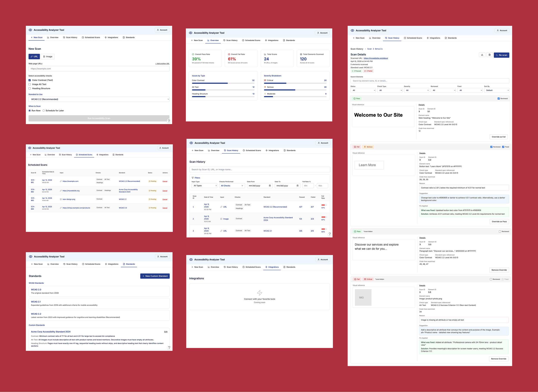Click the calendar icon in Date From field
Image resolution: width=538 pixels, height=392 pixels.
[270, 186]
